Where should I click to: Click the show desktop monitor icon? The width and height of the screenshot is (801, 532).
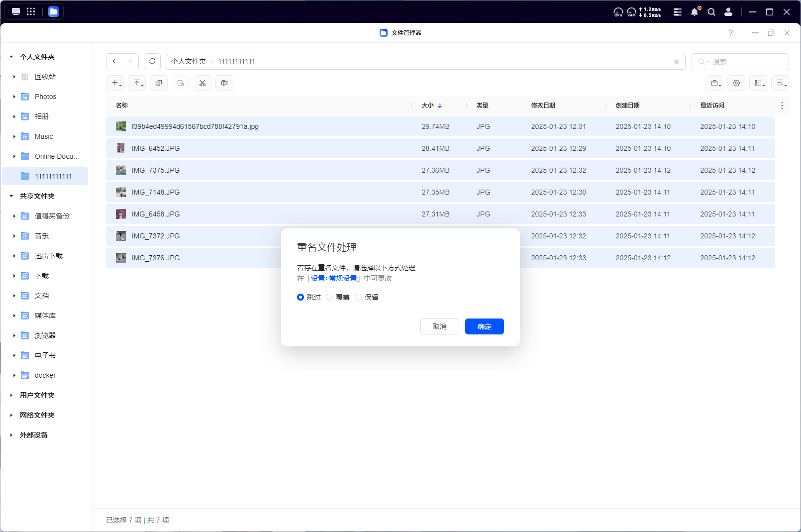point(16,11)
